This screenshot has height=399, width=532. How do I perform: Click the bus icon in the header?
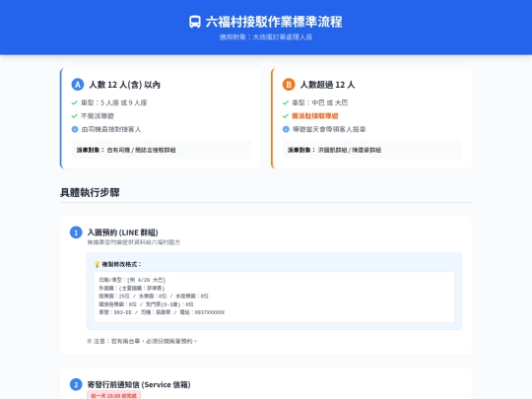(195, 22)
